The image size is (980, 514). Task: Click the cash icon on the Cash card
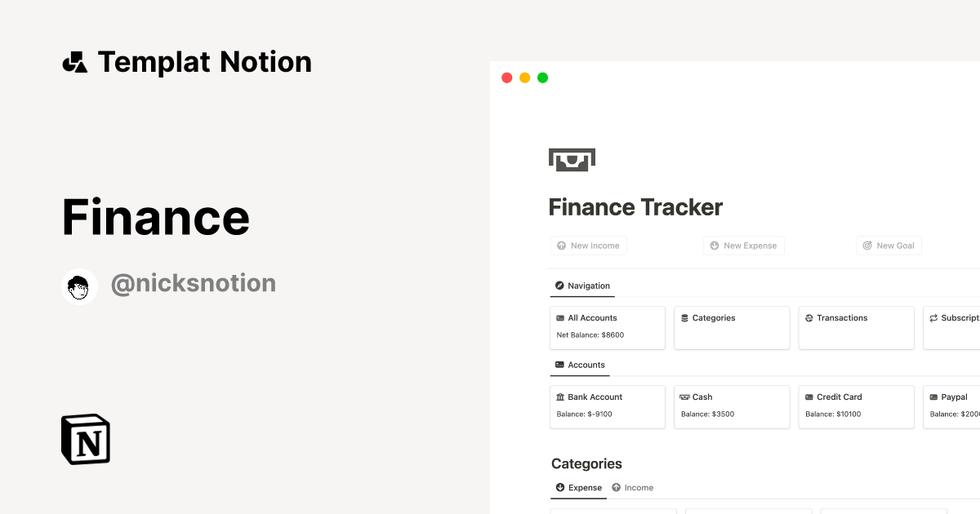(685, 397)
